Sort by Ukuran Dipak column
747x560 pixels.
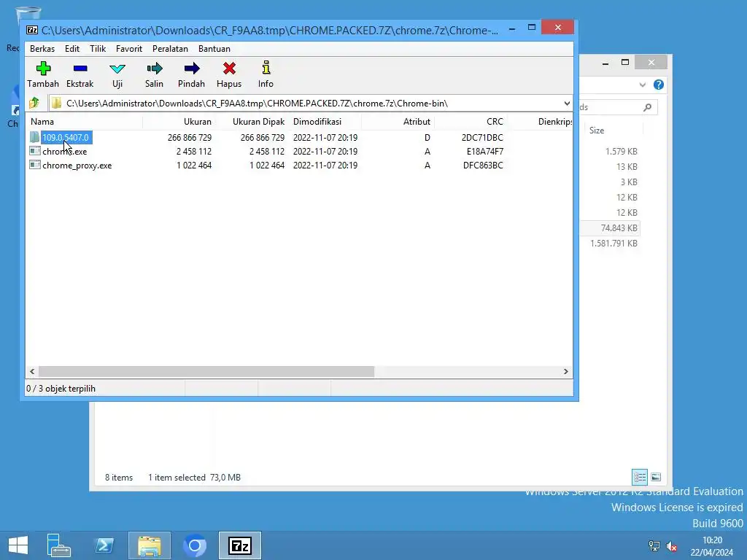[x=252, y=122]
